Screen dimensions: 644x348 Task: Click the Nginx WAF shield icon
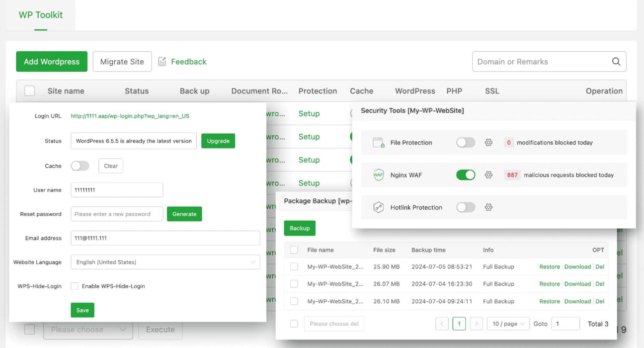point(379,175)
